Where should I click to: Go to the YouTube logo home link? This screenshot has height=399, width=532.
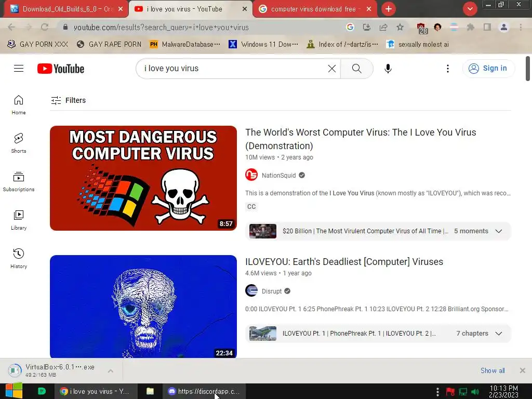pyautogui.click(x=61, y=69)
